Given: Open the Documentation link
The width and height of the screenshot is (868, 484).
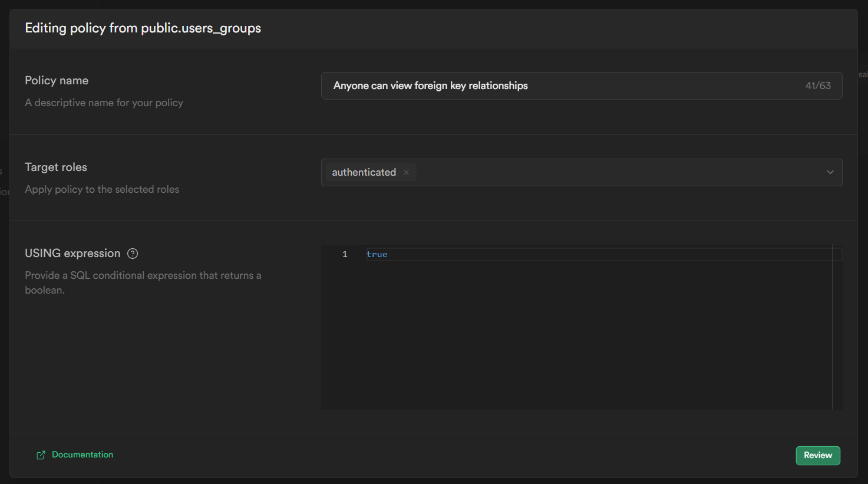Looking at the screenshot, I should 82,455.
